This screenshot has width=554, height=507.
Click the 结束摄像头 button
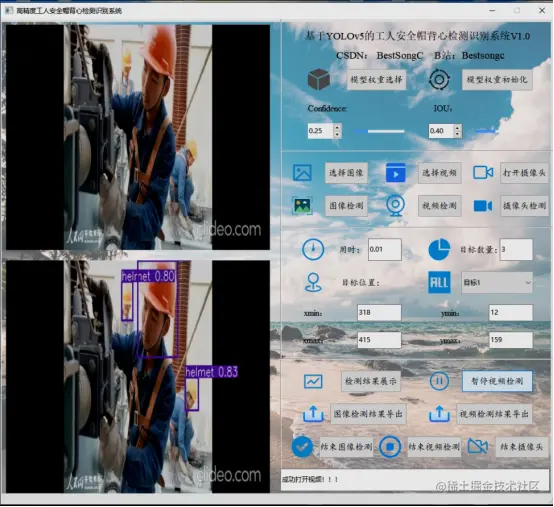(521, 447)
